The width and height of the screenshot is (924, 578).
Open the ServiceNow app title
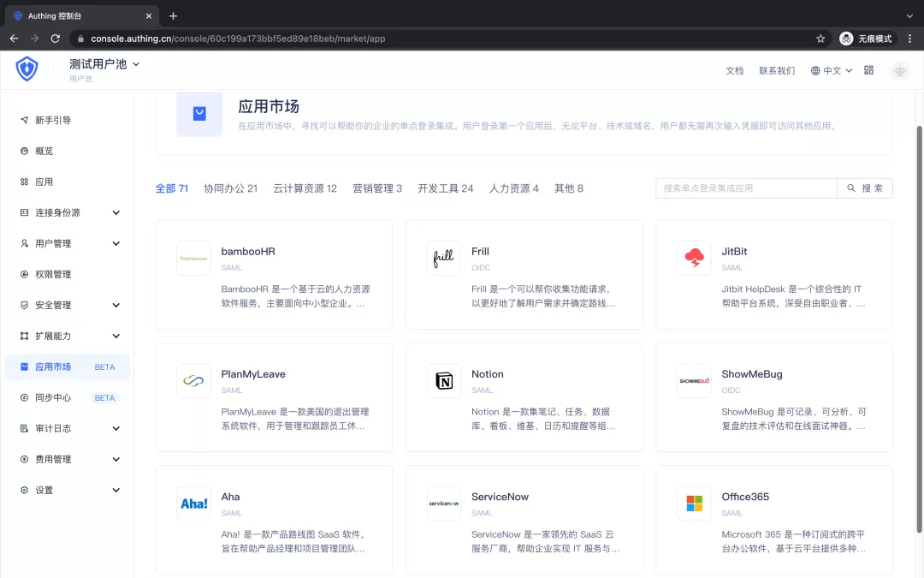click(x=500, y=497)
